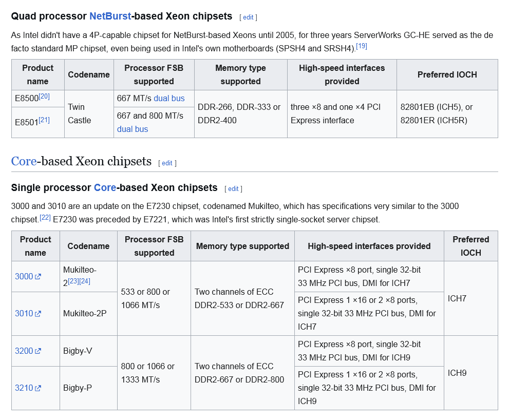Viewport: 509px width, 420px height.
Task: Select the E8500 product name text
Action: click(x=27, y=99)
